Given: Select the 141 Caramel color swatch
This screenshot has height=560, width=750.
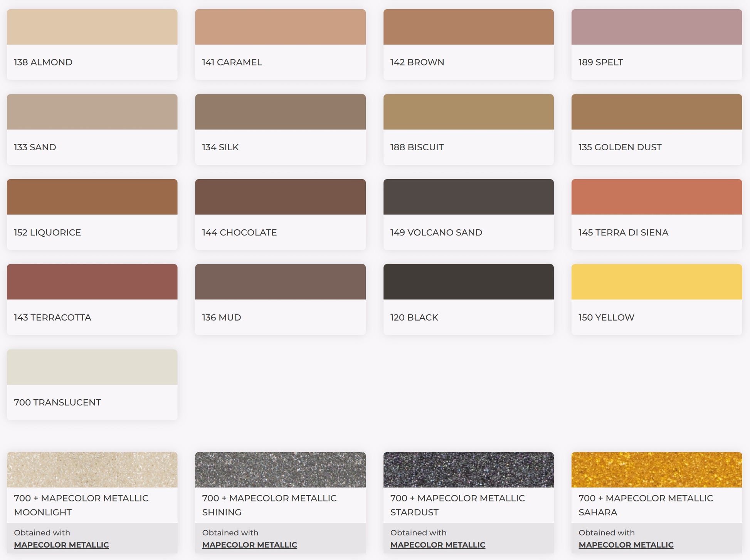Looking at the screenshot, I should (x=280, y=27).
